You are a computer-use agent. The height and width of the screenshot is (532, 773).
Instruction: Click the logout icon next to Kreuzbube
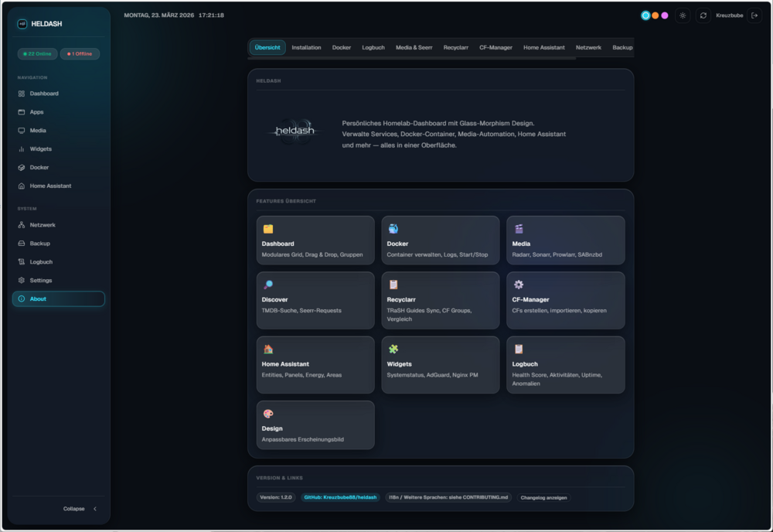coord(754,15)
